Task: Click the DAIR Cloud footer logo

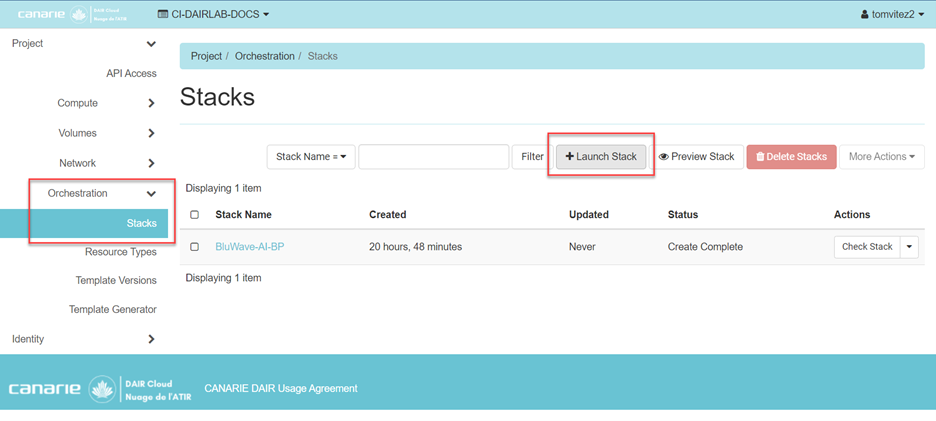Action: click(100, 389)
